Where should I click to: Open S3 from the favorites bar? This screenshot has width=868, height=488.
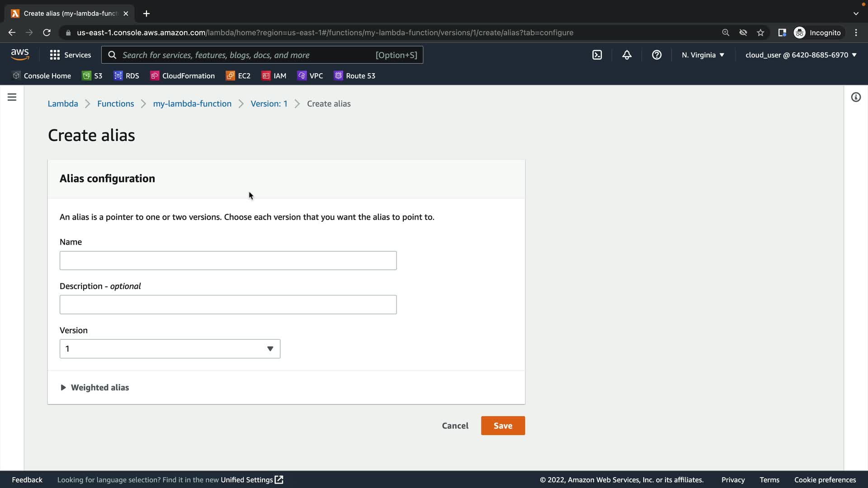[92, 75]
